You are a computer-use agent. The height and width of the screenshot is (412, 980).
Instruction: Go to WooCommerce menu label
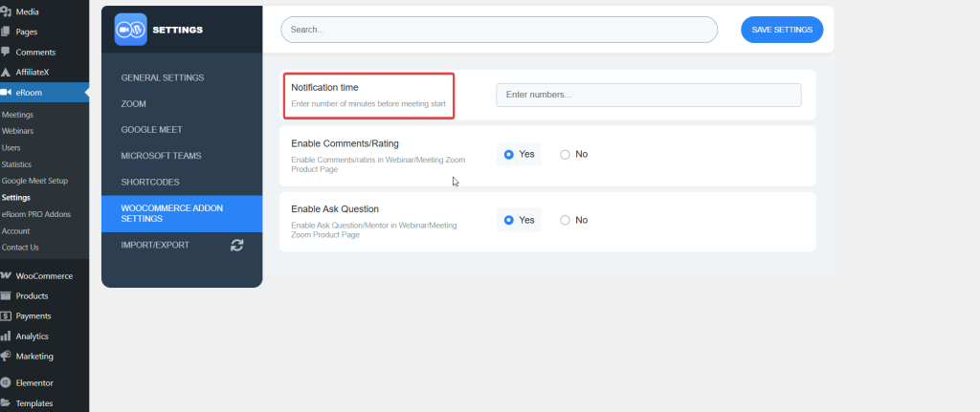point(44,276)
